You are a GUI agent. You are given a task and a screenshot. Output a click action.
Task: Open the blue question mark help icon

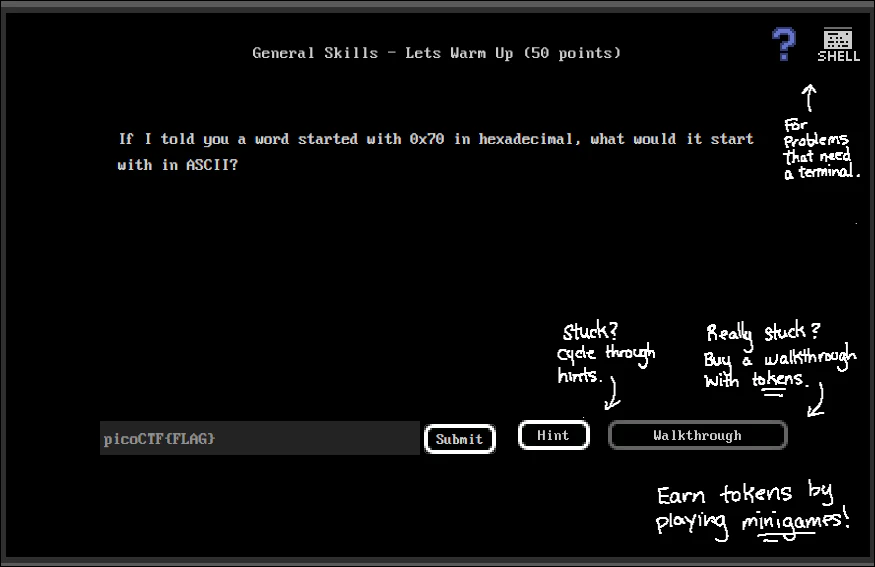(783, 44)
